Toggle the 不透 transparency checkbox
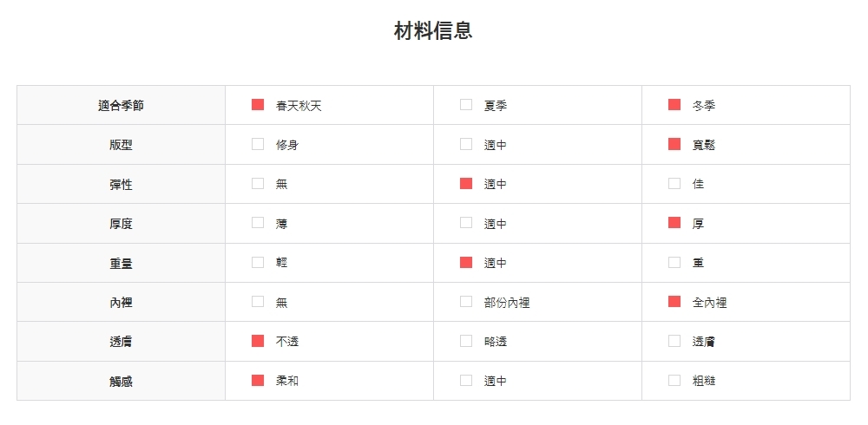 (258, 341)
